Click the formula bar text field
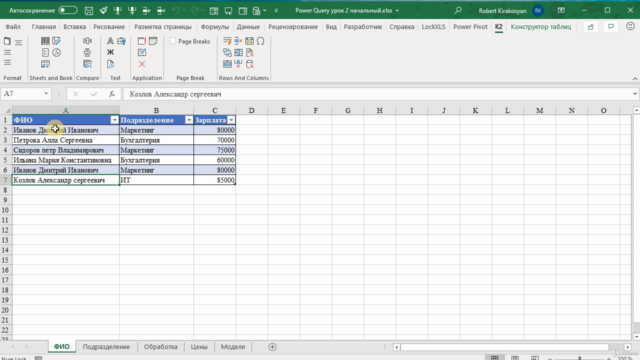This screenshot has height=360, width=640. coord(378,94)
